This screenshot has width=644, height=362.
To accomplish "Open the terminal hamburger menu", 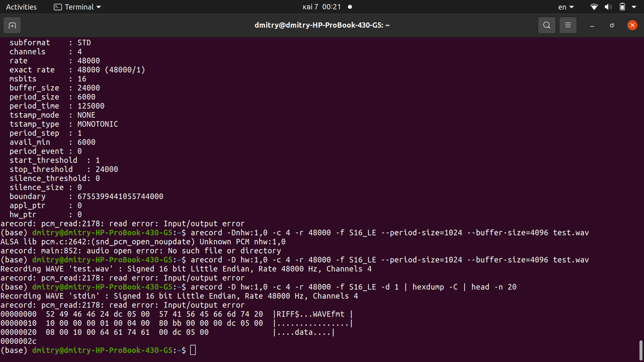I will click(568, 26).
